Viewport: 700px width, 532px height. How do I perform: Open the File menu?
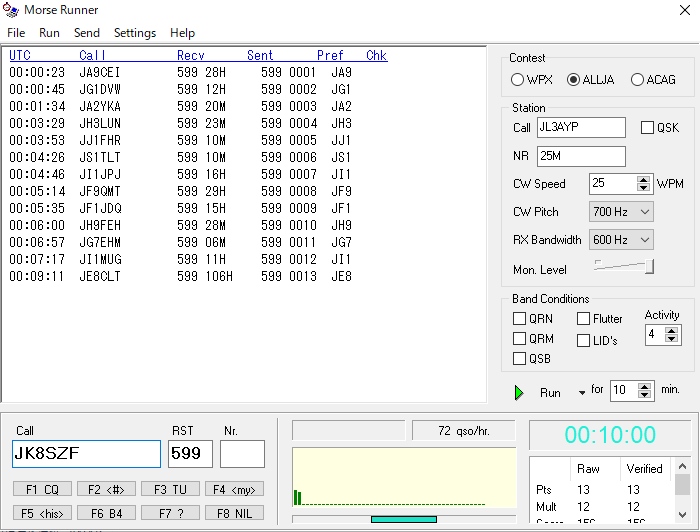click(x=16, y=33)
